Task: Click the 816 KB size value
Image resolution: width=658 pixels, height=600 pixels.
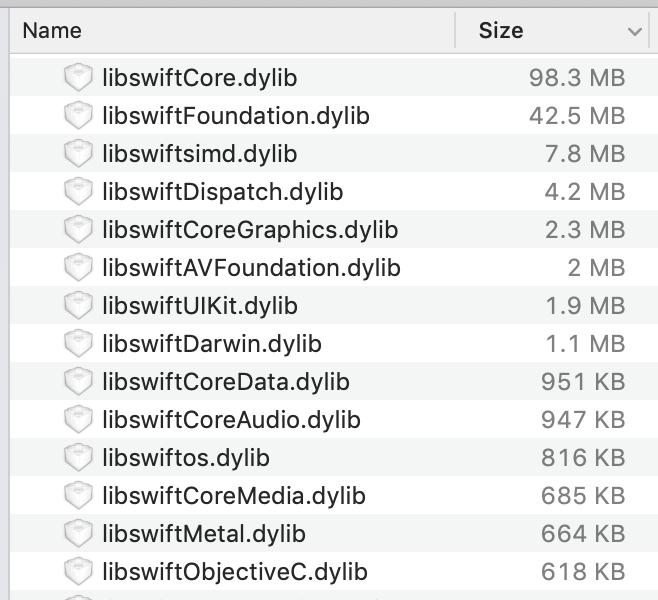Action: (x=583, y=458)
